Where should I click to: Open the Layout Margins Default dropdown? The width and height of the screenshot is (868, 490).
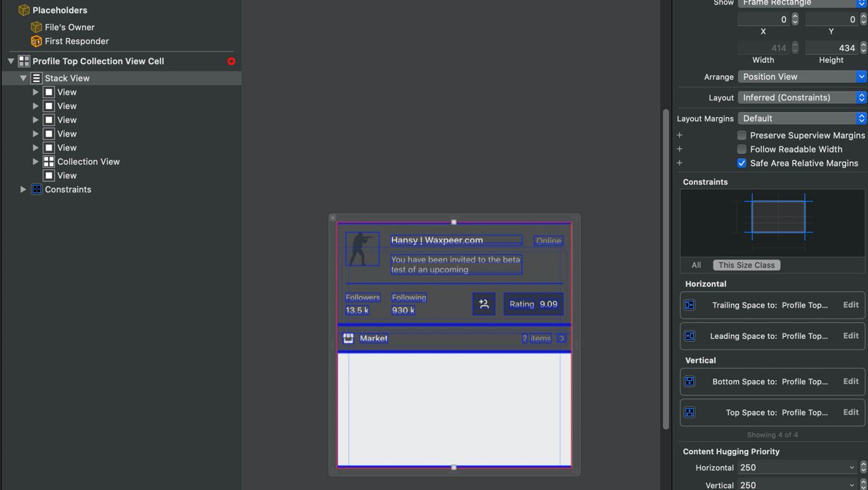(x=802, y=119)
